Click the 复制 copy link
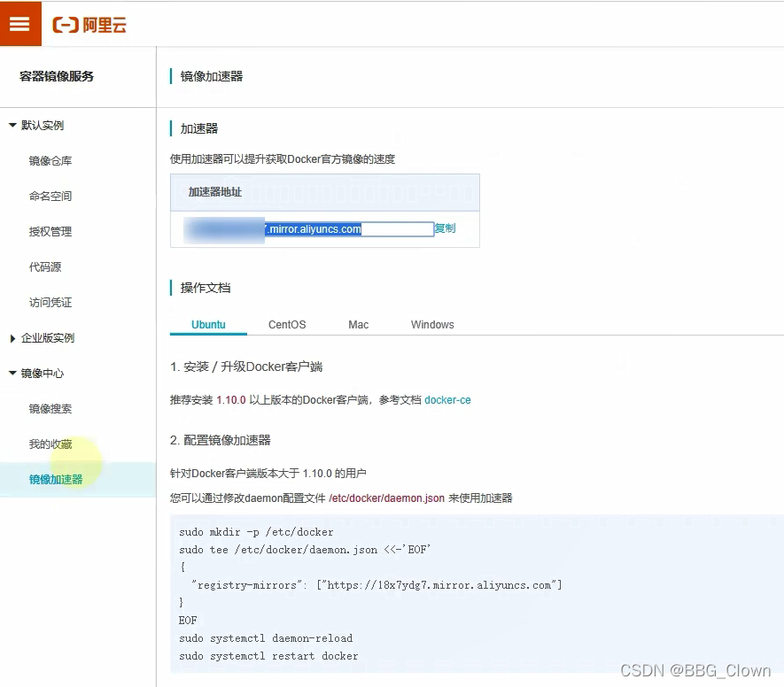The image size is (784, 687). [x=445, y=228]
